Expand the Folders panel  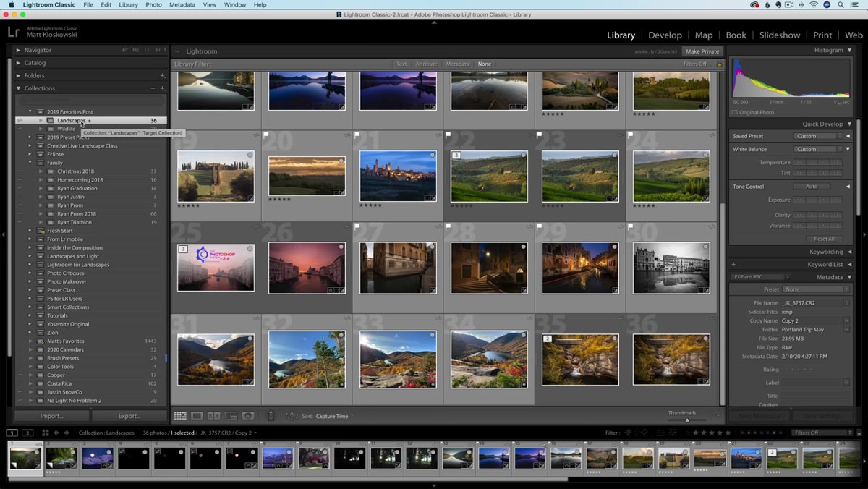[19, 75]
